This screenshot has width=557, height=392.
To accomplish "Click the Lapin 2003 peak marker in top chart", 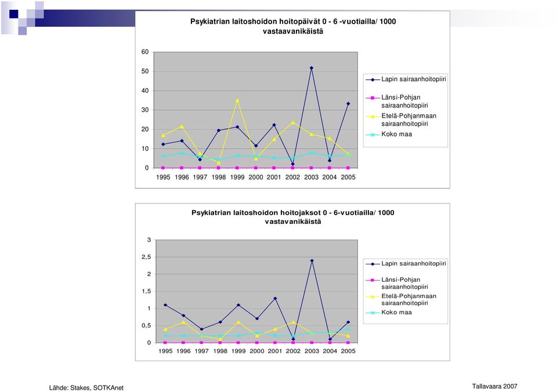I will 312,68.
